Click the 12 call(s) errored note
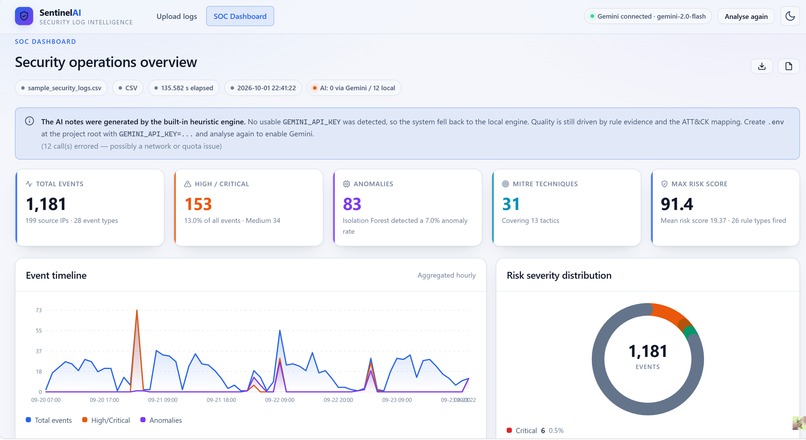 132,146
